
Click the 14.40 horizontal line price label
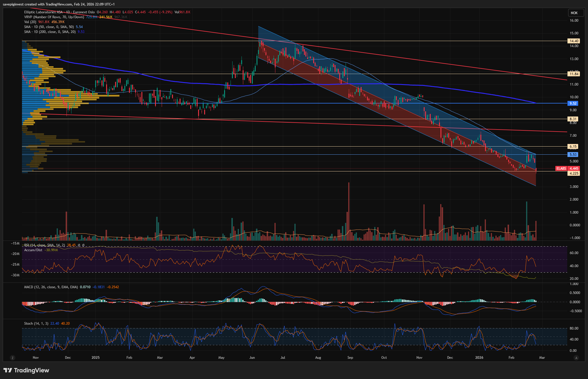coord(574,41)
